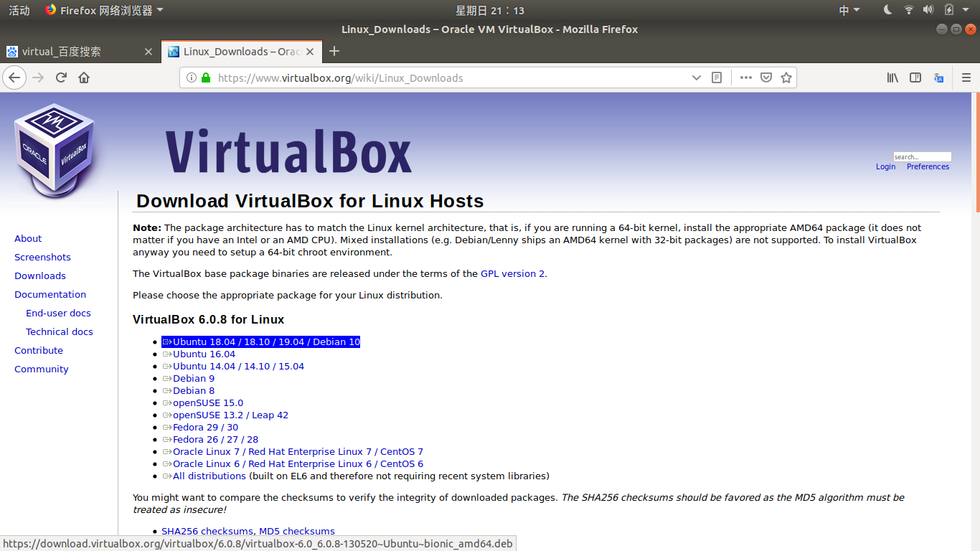The width and height of the screenshot is (980, 551).
Task: Click the volume speaker icon
Action: tap(928, 10)
